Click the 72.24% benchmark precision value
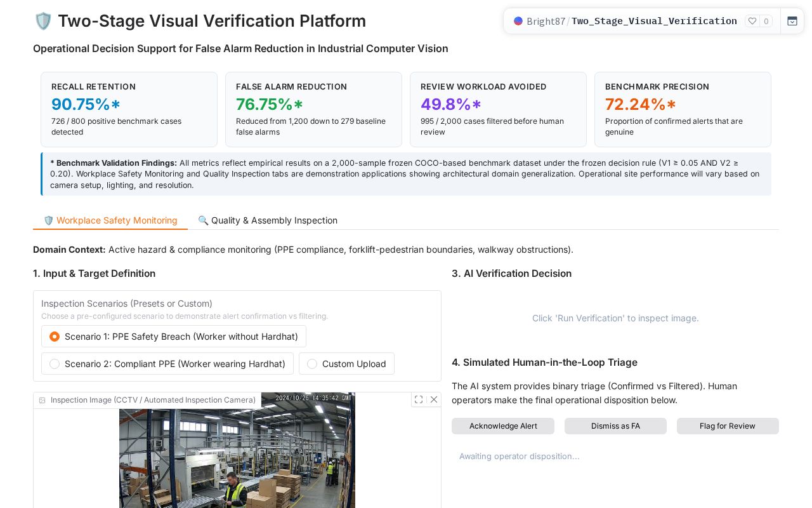The width and height of the screenshot is (812, 508). (x=641, y=104)
